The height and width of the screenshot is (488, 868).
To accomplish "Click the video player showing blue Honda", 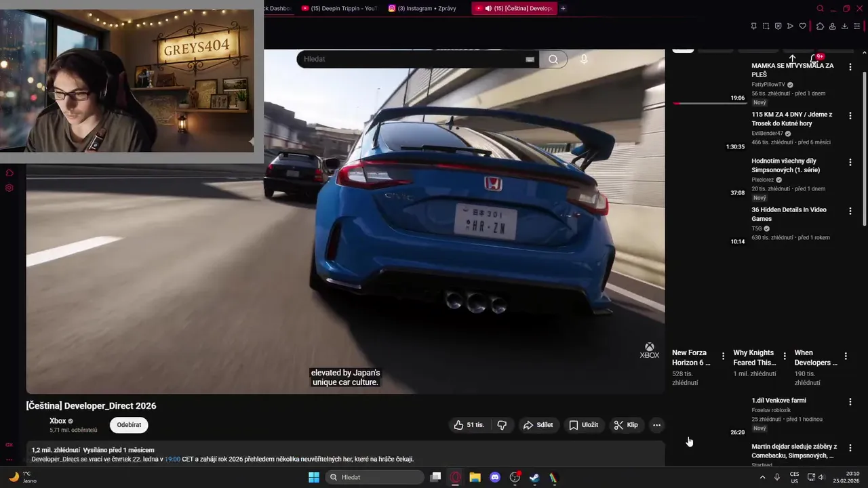I will (x=345, y=222).
